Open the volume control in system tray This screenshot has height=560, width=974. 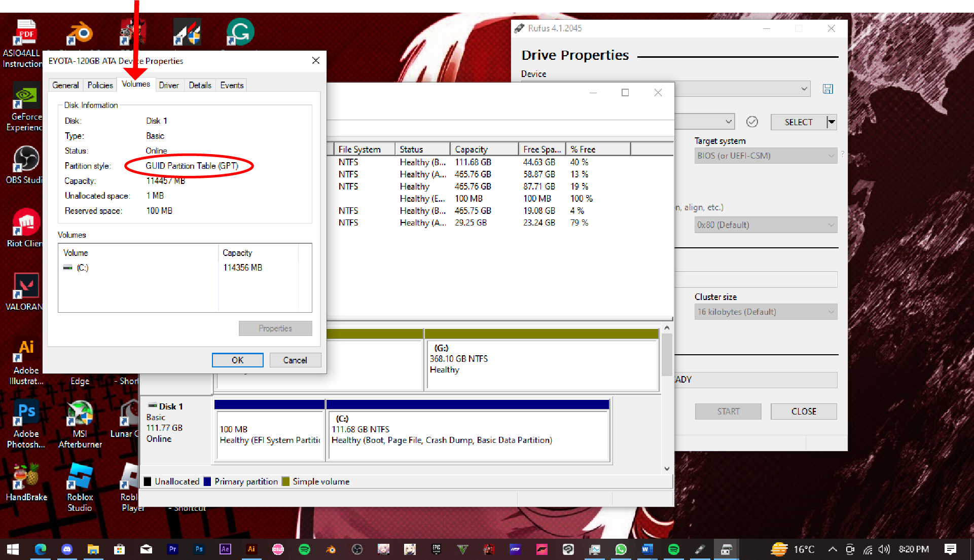(x=884, y=549)
